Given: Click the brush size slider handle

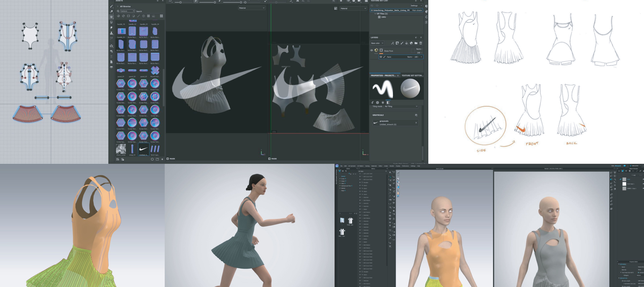Looking at the screenshot, I should tap(180, 2).
